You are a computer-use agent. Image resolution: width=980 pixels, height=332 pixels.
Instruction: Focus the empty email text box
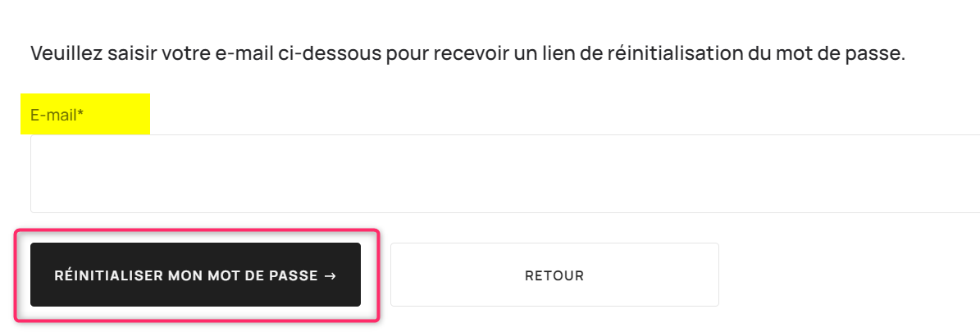(505, 174)
